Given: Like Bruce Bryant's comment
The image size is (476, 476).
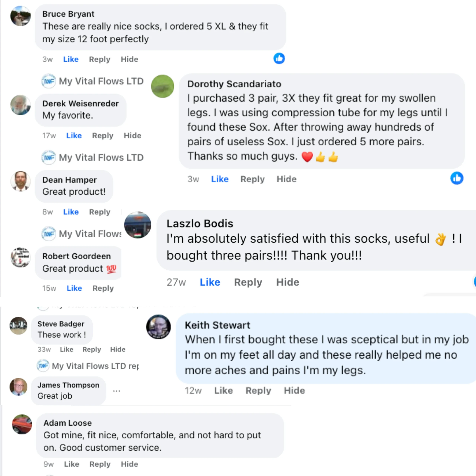Looking at the screenshot, I should point(71,59).
